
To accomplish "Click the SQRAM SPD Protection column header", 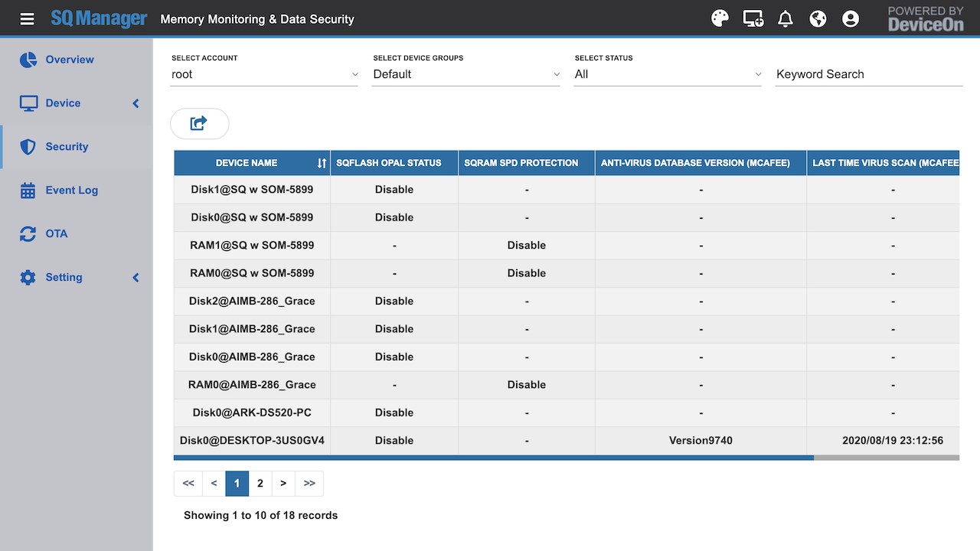I will click(x=527, y=163).
